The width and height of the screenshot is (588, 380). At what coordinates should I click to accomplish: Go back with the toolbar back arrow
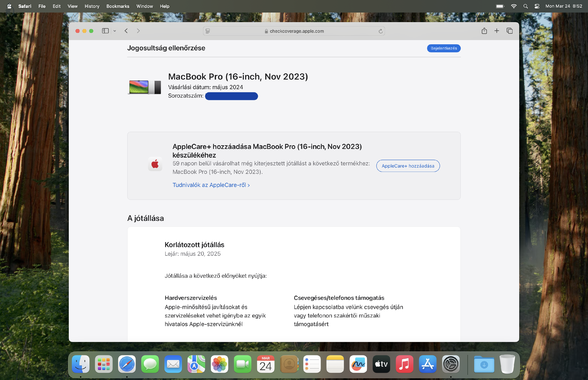point(126,31)
